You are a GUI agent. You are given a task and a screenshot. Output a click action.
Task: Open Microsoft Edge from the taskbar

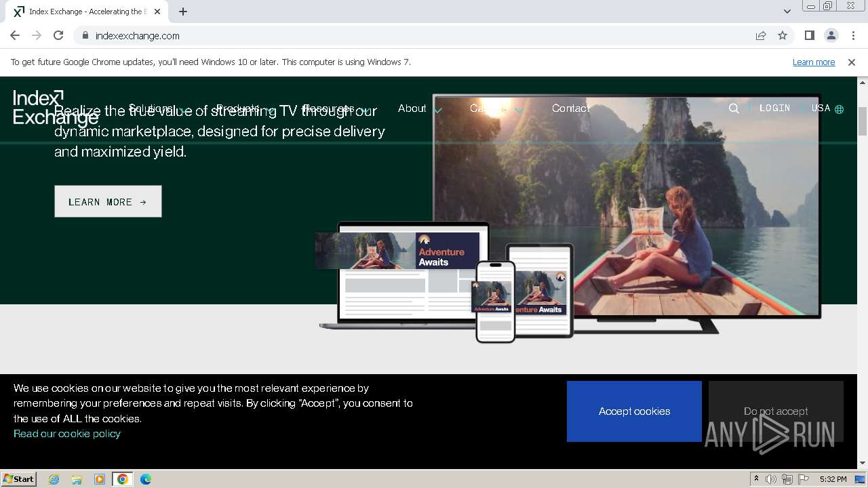146,479
